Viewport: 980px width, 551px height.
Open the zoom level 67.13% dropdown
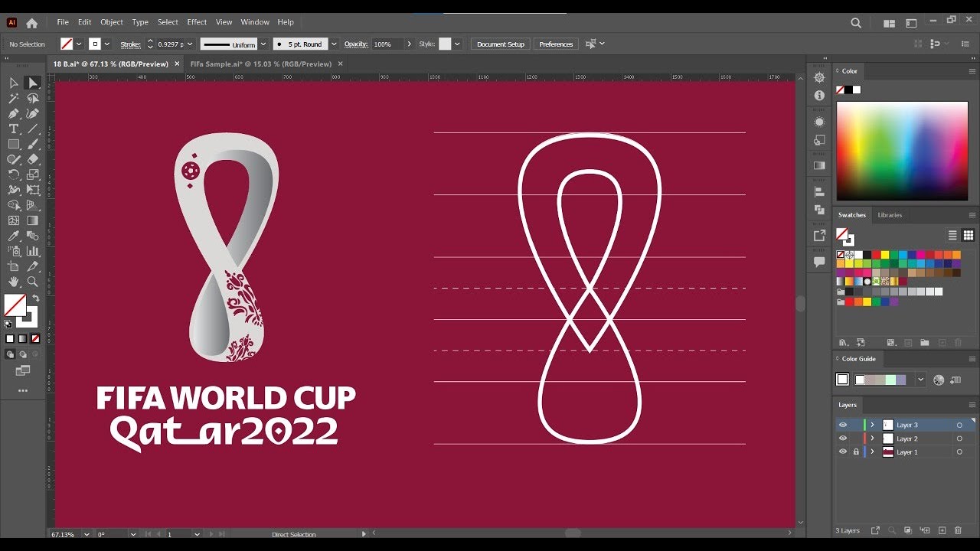coord(87,534)
